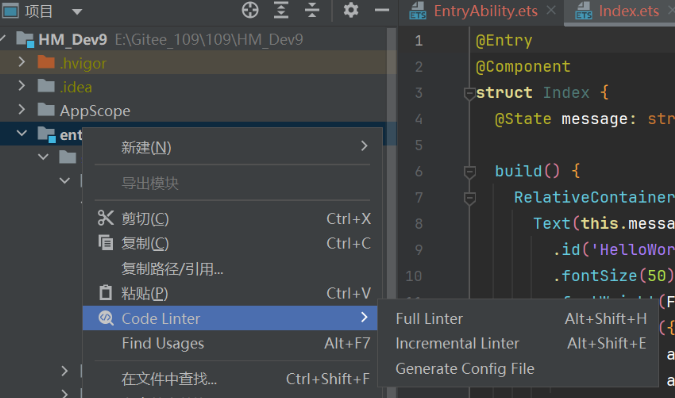675x398 pixels.
Task: Expand the .idea folder
Action: coord(22,86)
